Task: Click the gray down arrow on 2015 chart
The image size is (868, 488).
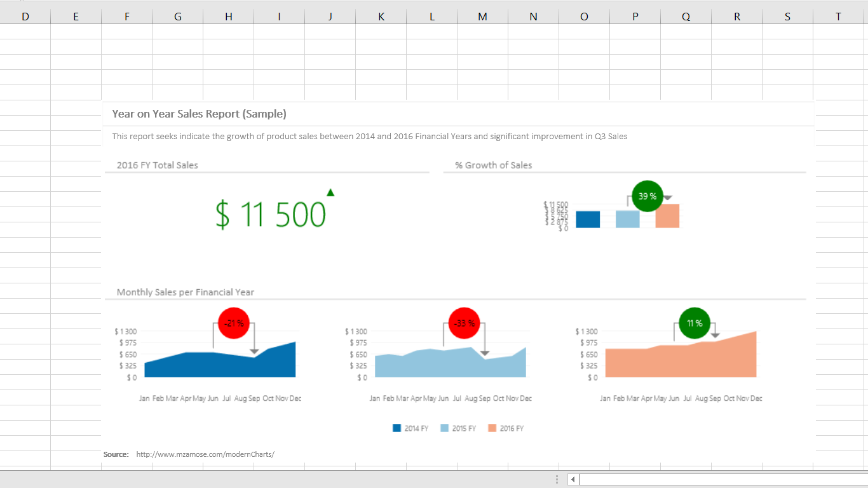Action: 485,352
